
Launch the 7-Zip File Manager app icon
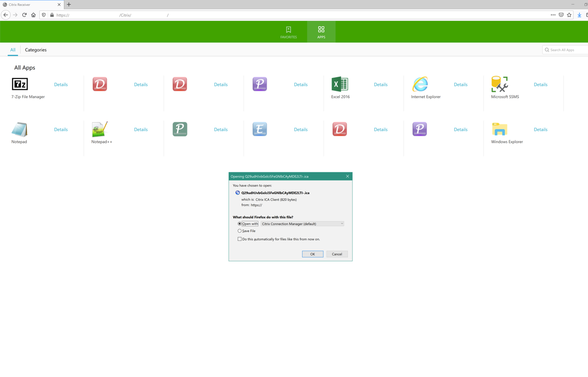point(20,84)
